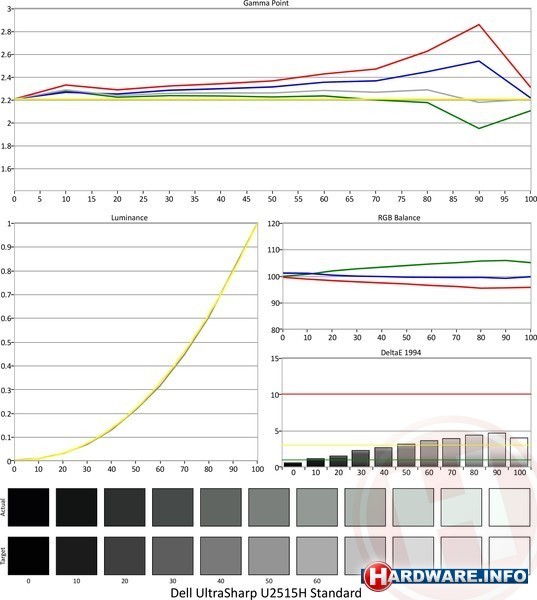Image resolution: width=537 pixels, height=600 pixels.
Task: Click the Luminance chart title
Action: click(x=129, y=218)
